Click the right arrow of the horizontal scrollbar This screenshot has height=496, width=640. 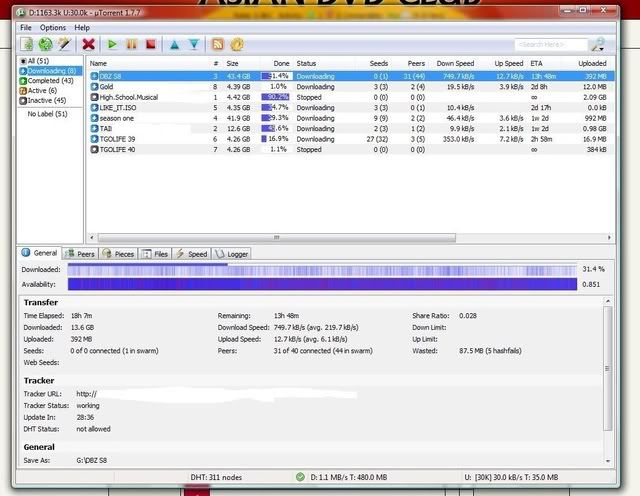[x=609, y=237]
